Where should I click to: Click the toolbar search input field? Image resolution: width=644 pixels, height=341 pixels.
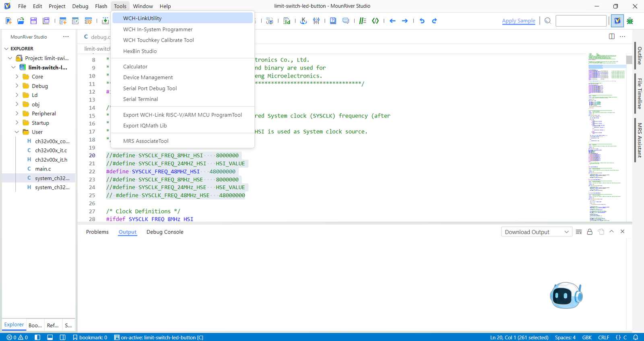pos(581,21)
